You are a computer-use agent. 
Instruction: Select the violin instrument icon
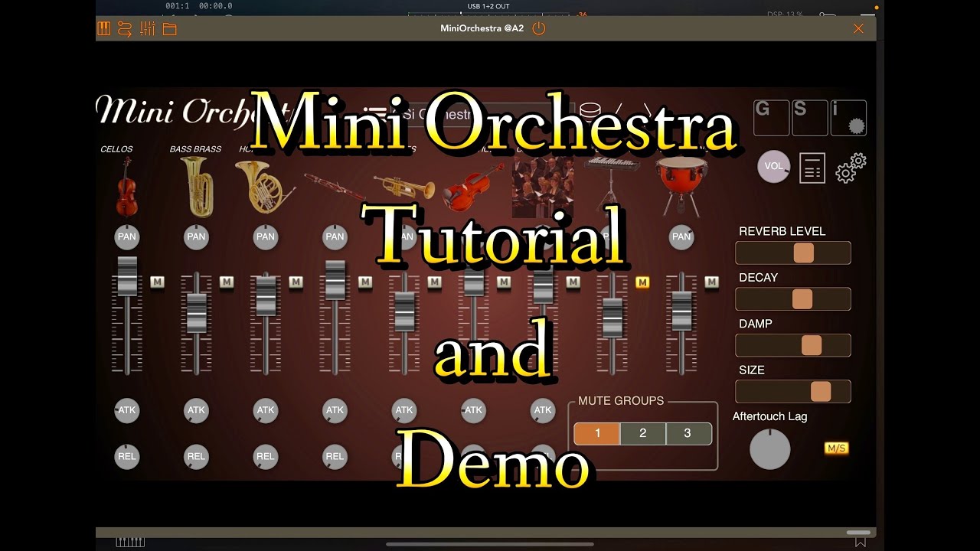point(473,187)
